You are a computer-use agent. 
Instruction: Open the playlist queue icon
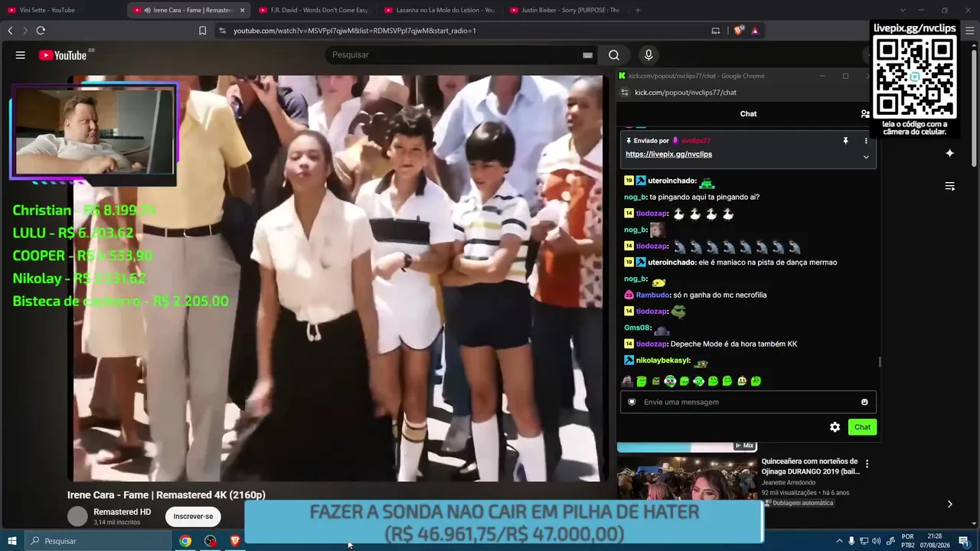949,187
